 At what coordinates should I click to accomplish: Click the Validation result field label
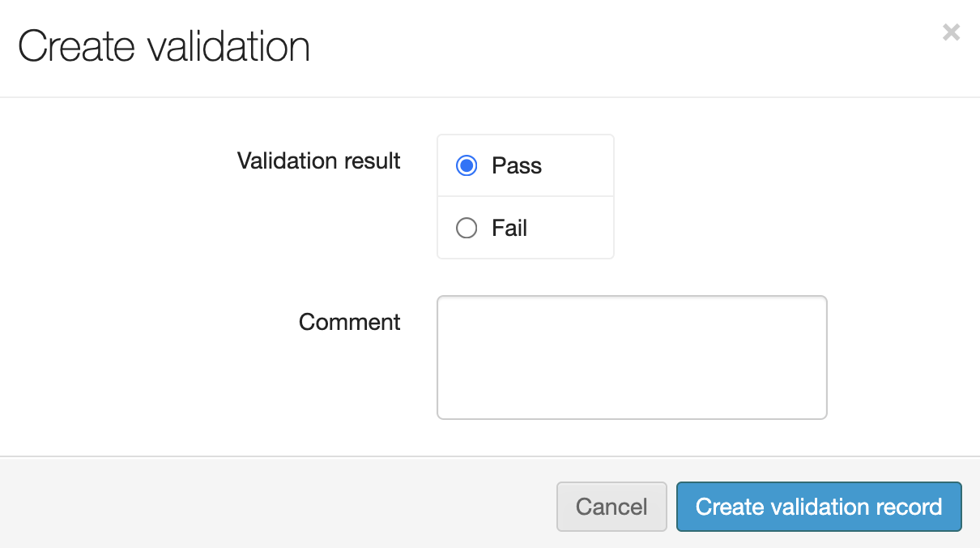tap(318, 161)
